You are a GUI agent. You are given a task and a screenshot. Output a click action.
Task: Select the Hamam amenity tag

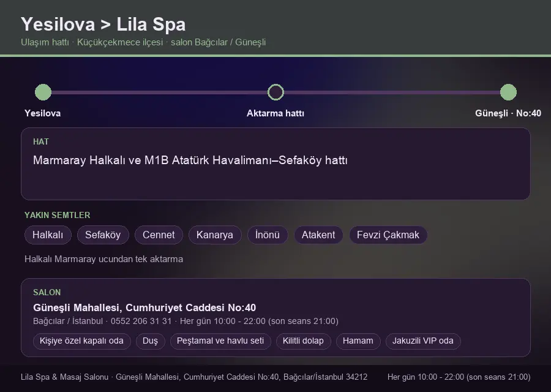pyautogui.click(x=358, y=341)
